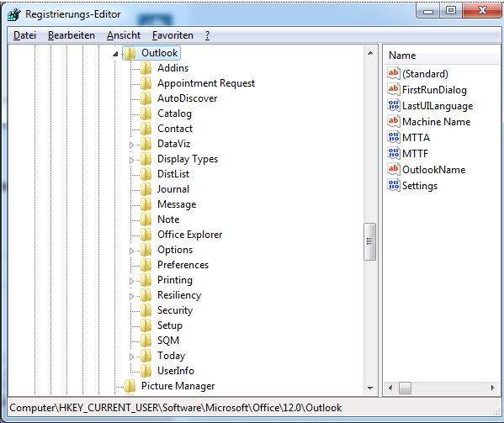Collapse the Outlook registry key
504x423 pixels.
point(115,54)
